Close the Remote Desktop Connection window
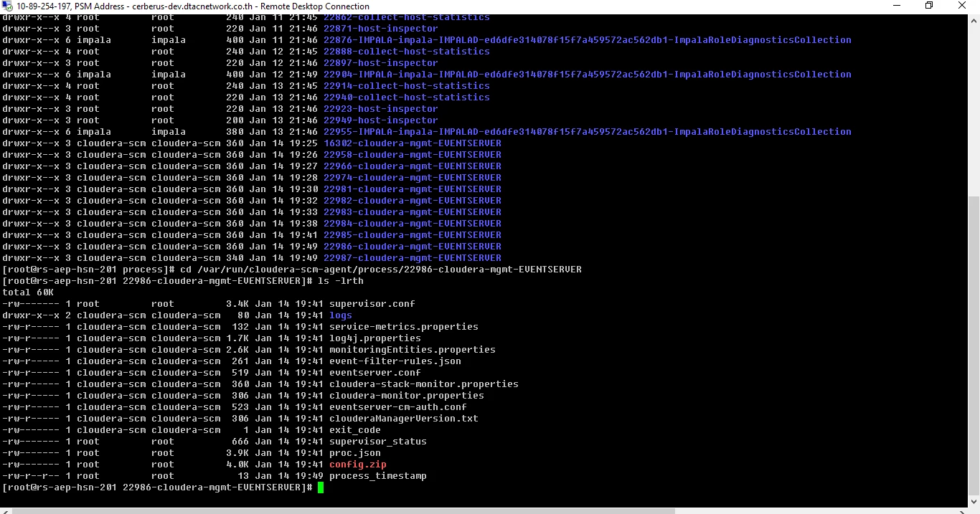 [x=962, y=6]
